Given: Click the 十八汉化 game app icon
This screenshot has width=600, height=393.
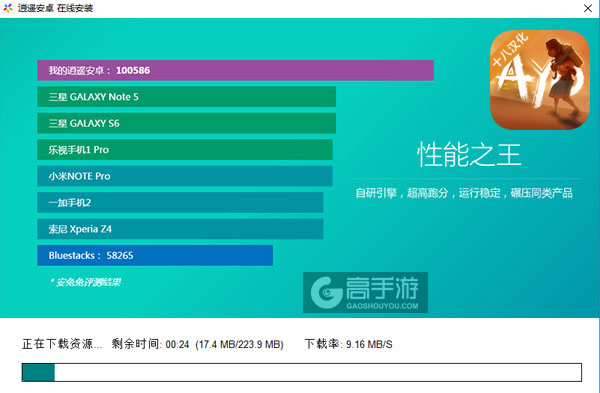Looking at the screenshot, I should [540, 80].
